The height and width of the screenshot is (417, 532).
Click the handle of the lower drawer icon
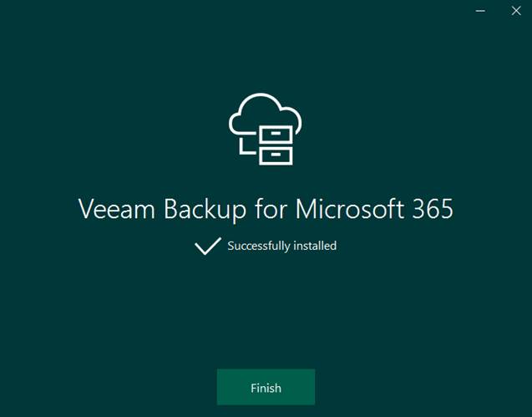(x=276, y=155)
